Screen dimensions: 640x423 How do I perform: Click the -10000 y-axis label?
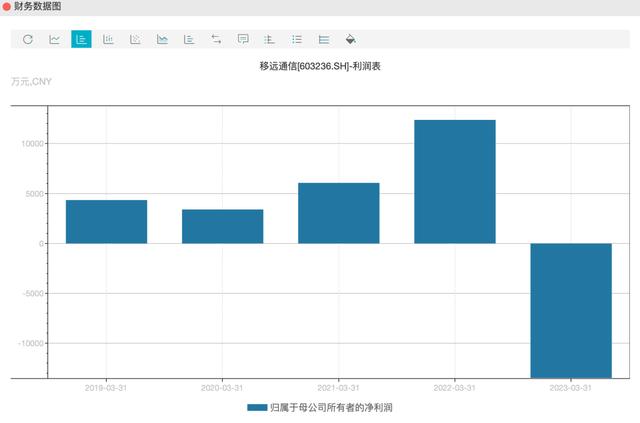[31, 343]
